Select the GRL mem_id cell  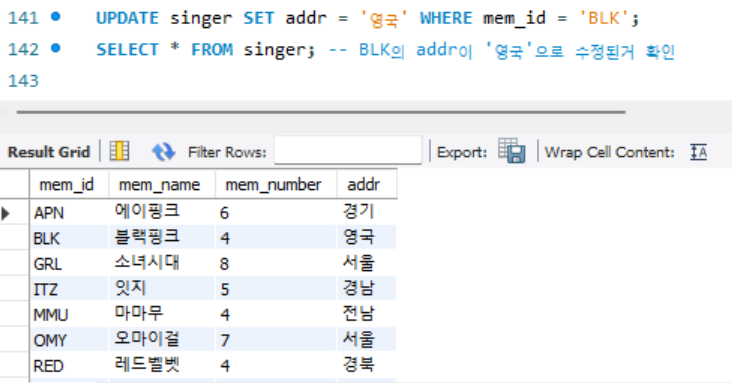coord(69,263)
